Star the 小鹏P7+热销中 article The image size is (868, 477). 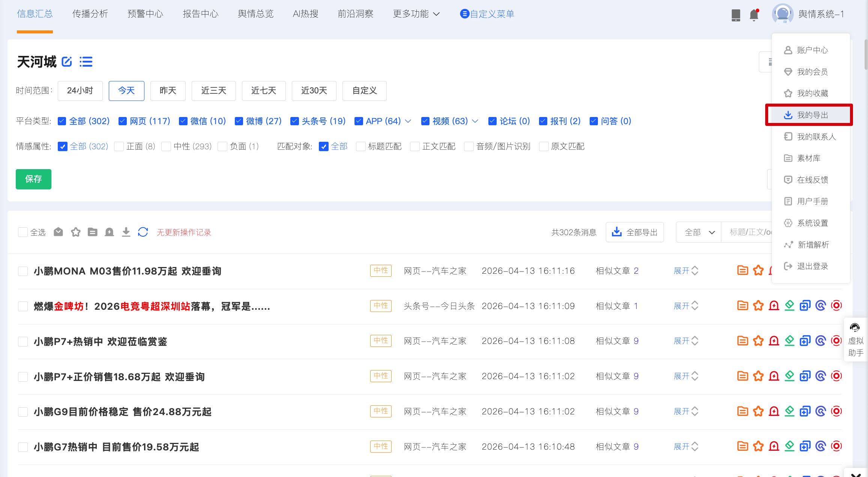coord(758,341)
